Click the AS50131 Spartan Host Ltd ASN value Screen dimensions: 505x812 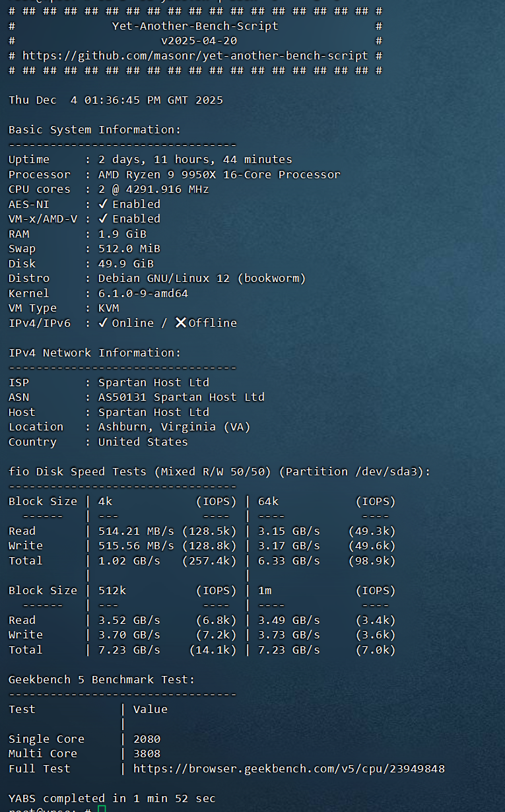(x=181, y=397)
